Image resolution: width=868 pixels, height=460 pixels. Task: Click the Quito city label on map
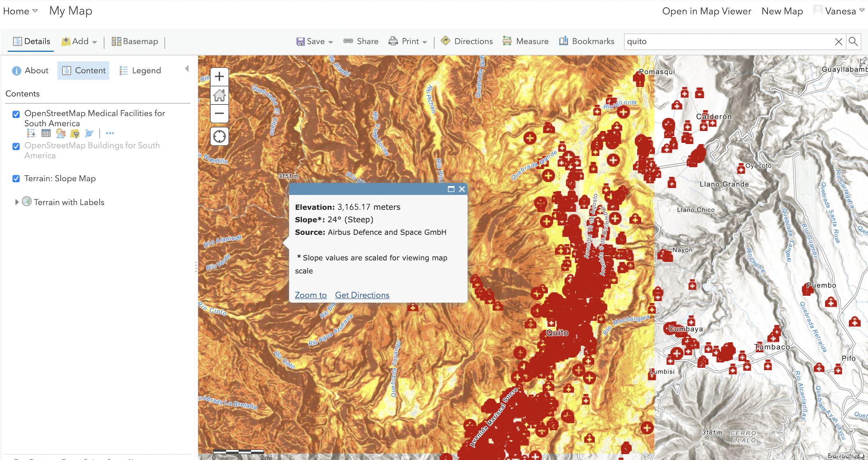tap(557, 333)
